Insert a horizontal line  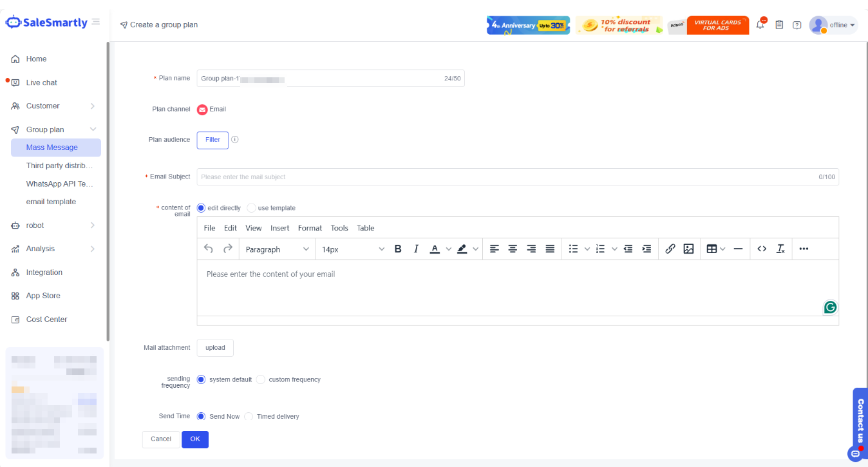point(738,249)
